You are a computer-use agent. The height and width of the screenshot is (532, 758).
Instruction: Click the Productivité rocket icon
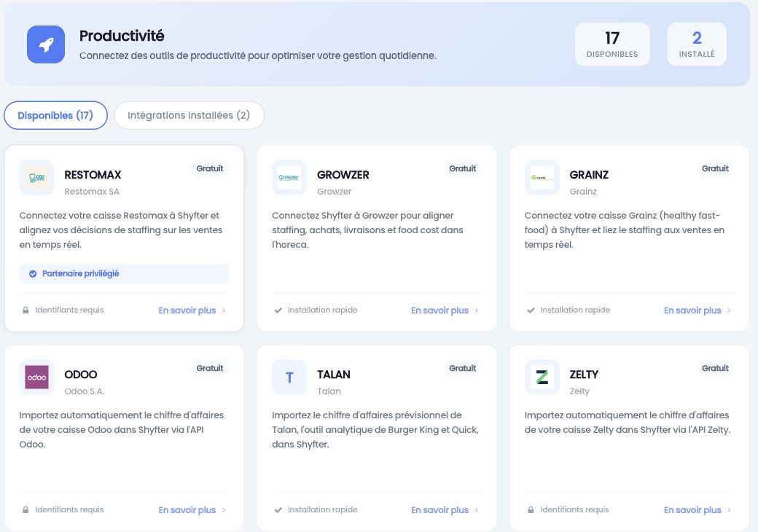[x=46, y=44]
